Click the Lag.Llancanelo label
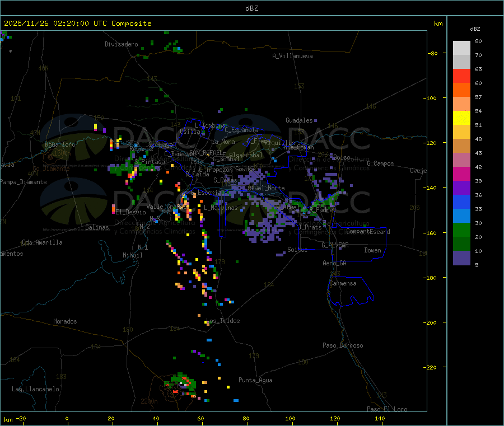This screenshot has width=504, height=426. pyautogui.click(x=36, y=389)
